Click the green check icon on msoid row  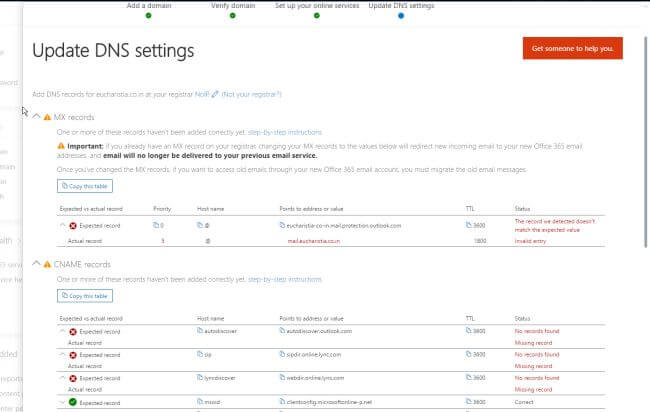point(73,402)
